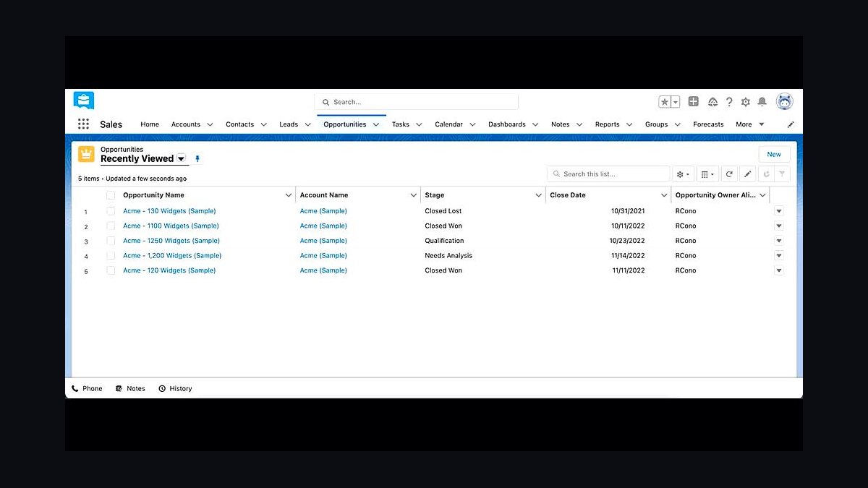Image resolution: width=868 pixels, height=488 pixels.
Task: Open the Salesforce Help question mark
Action: (729, 102)
